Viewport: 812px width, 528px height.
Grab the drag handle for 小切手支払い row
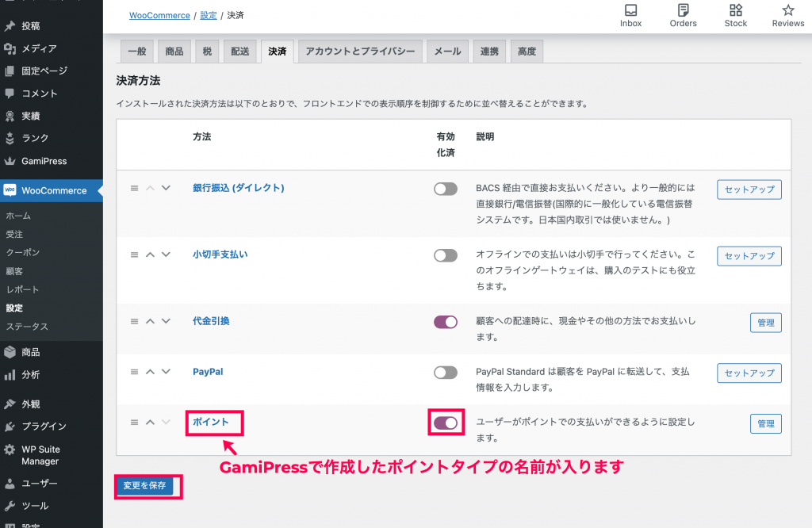pos(134,254)
